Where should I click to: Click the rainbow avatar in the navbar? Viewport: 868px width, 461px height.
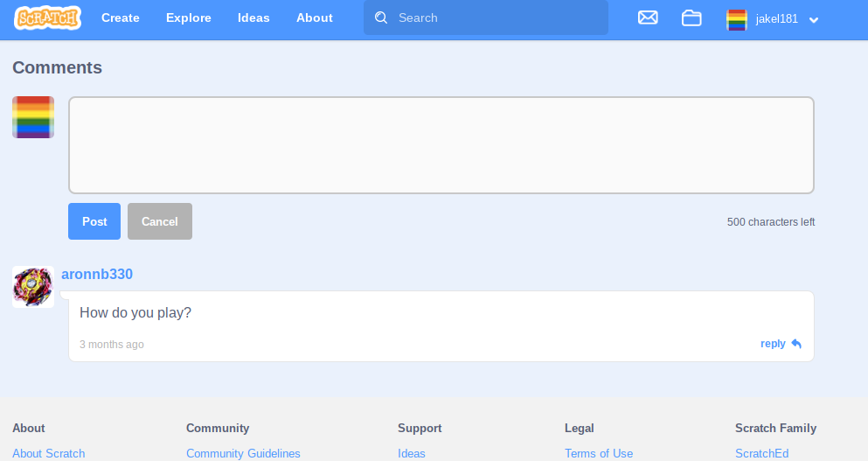coord(737,19)
